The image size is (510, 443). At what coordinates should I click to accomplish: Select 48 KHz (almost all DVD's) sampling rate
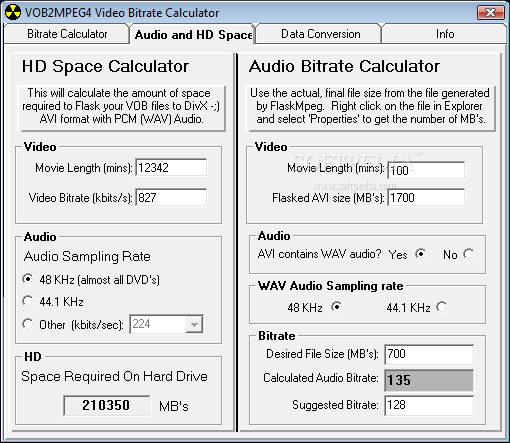click(x=28, y=279)
